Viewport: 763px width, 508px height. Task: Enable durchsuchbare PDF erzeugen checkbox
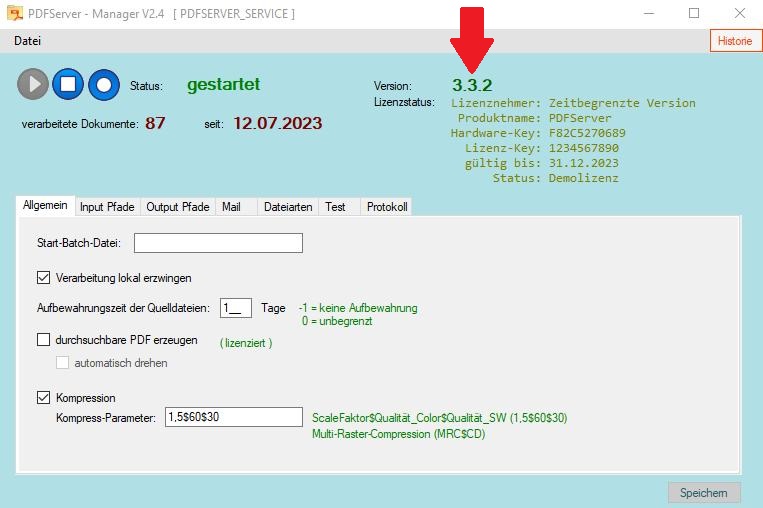(x=43, y=340)
